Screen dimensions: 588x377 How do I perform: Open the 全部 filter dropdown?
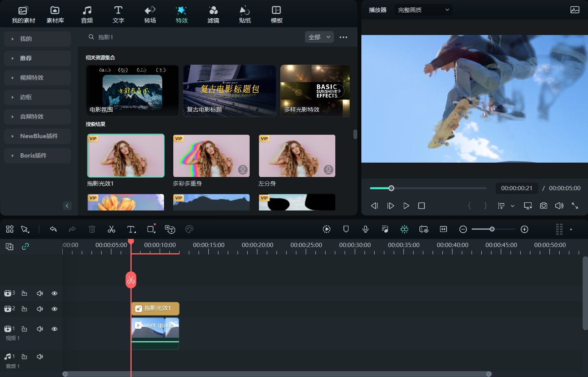pos(319,37)
